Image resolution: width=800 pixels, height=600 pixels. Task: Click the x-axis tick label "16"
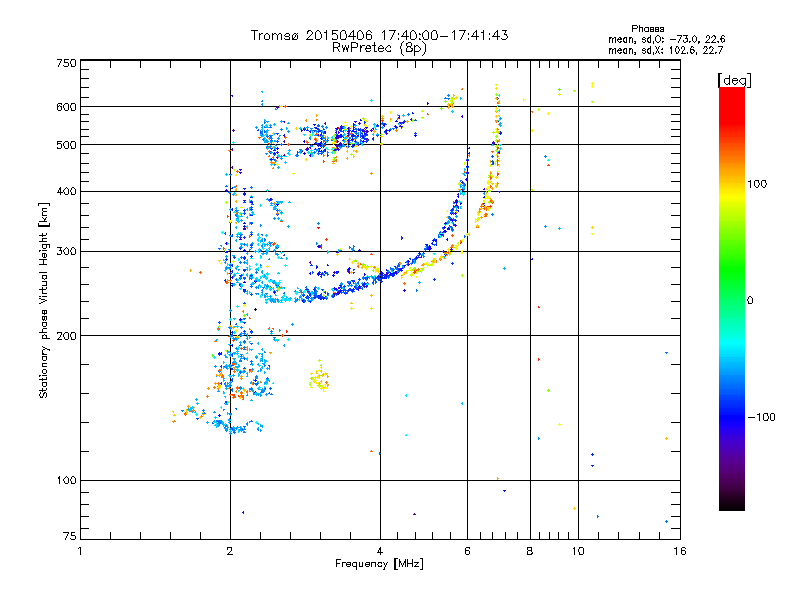click(680, 551)
